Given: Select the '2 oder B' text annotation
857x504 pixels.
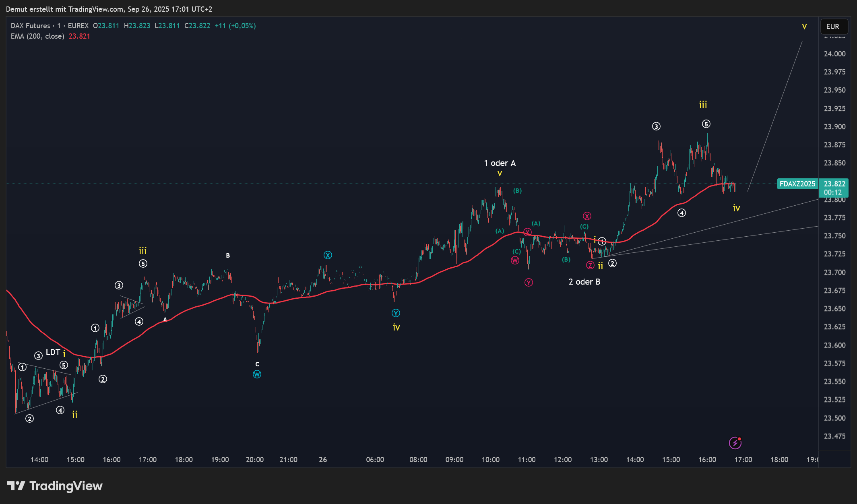Looking at the screenshot, I should [584, 282].
